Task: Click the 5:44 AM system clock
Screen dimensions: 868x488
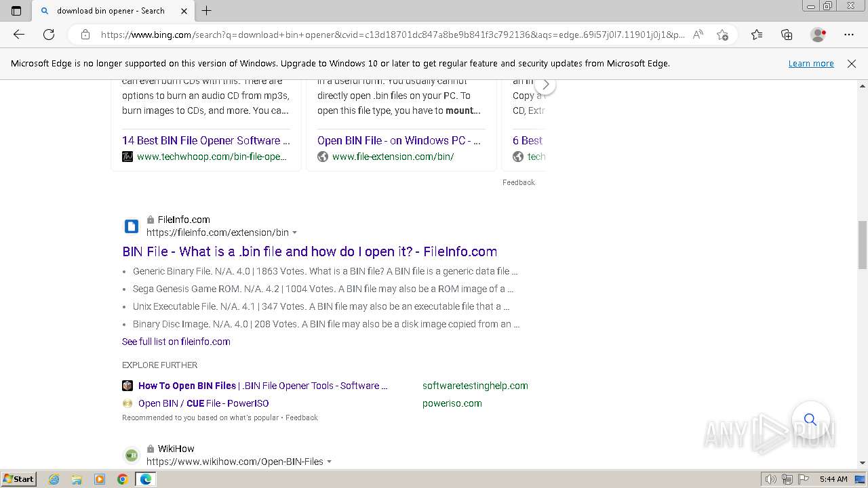Action: (x=833, y=479)
